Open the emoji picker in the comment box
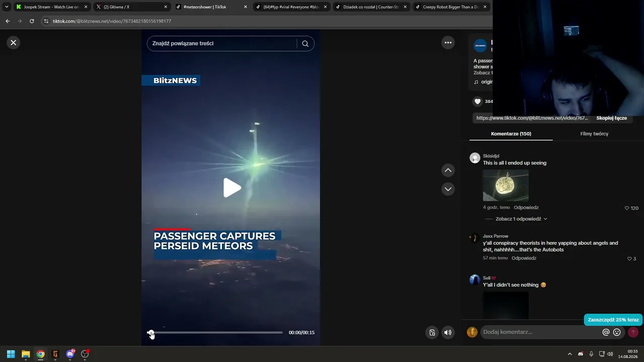This screenshot has height=362, width=644. point(617,332)
